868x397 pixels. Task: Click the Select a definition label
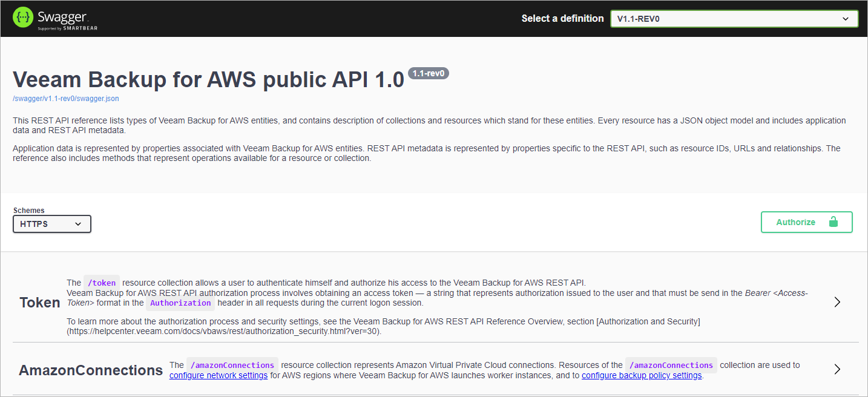pyautogui.click(x=562, y=19)
